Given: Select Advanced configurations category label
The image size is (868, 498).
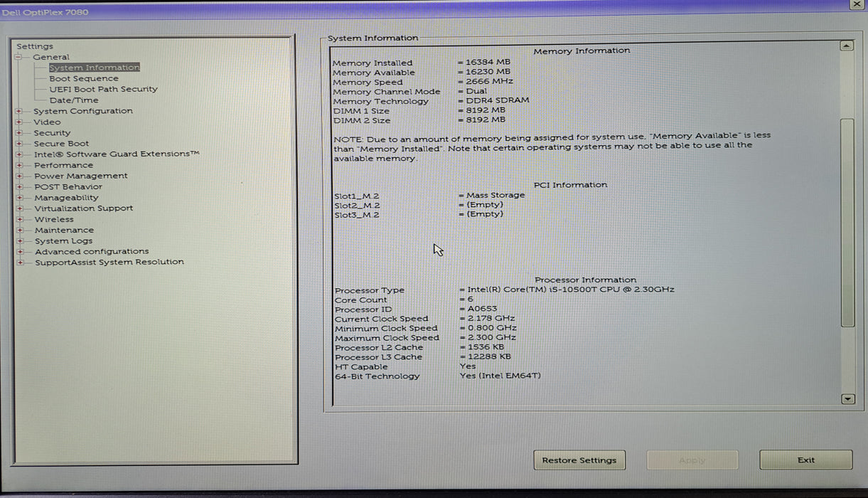Looking at the screenshot, I should 92,252.
